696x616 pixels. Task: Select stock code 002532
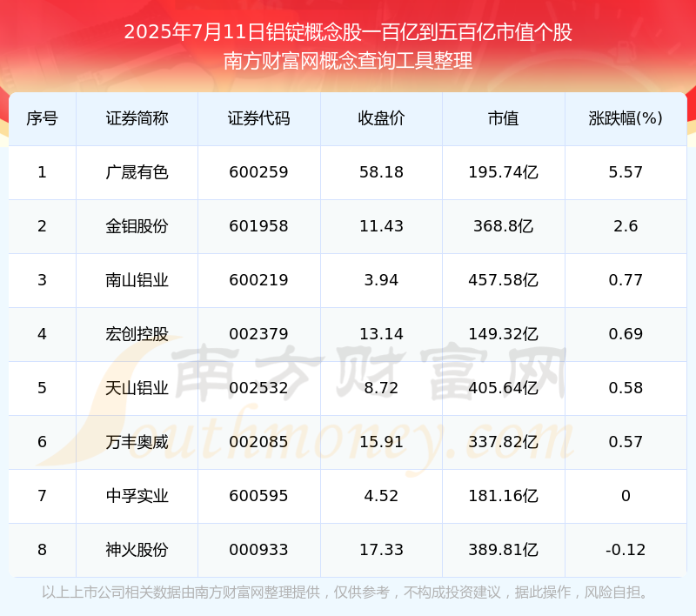tap(258, 388)
